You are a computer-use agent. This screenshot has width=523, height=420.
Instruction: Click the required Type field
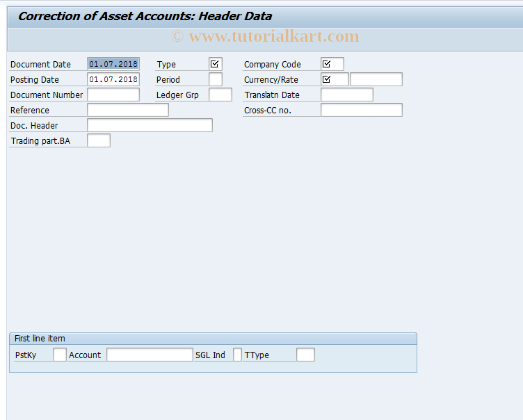[x=216, y=64]
